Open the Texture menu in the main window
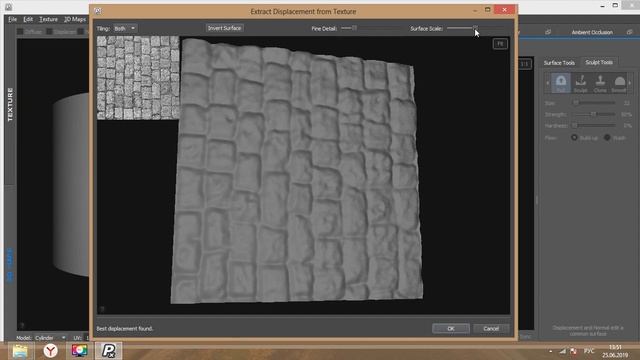 [x=48, y=19]
